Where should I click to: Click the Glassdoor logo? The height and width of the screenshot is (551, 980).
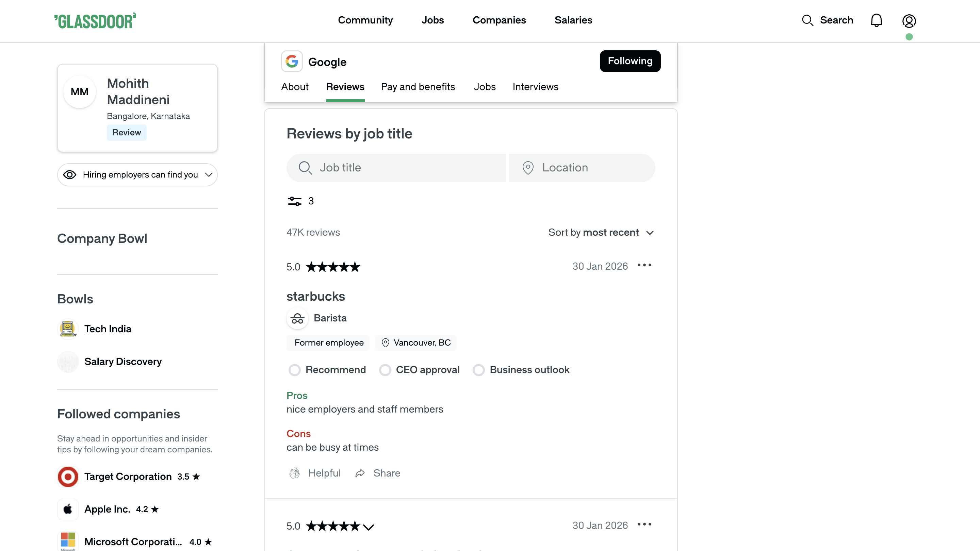[95, 20]
